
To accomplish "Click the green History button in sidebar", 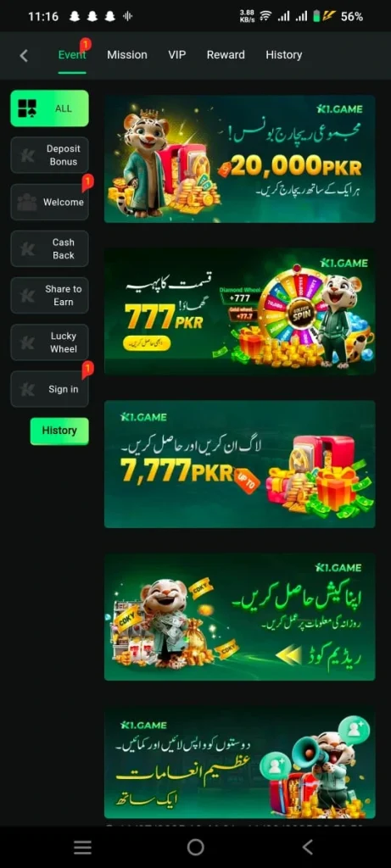I will (59, 431).
